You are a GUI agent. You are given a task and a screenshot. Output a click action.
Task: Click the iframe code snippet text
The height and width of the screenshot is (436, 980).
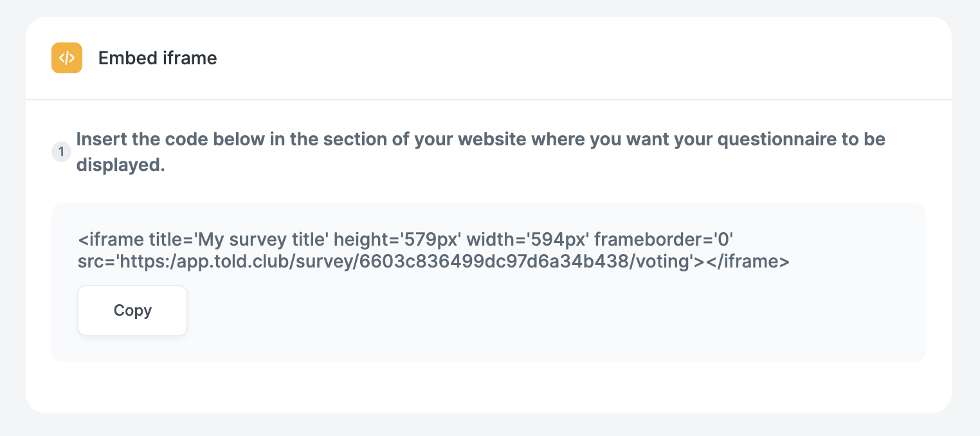[x=434, y=251]
